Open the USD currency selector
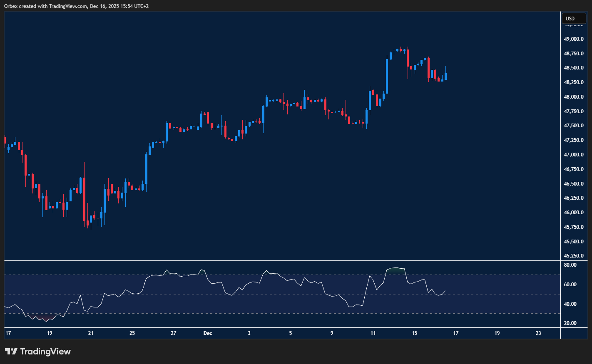This screenshot has height=364, width=592. [573, 18]
